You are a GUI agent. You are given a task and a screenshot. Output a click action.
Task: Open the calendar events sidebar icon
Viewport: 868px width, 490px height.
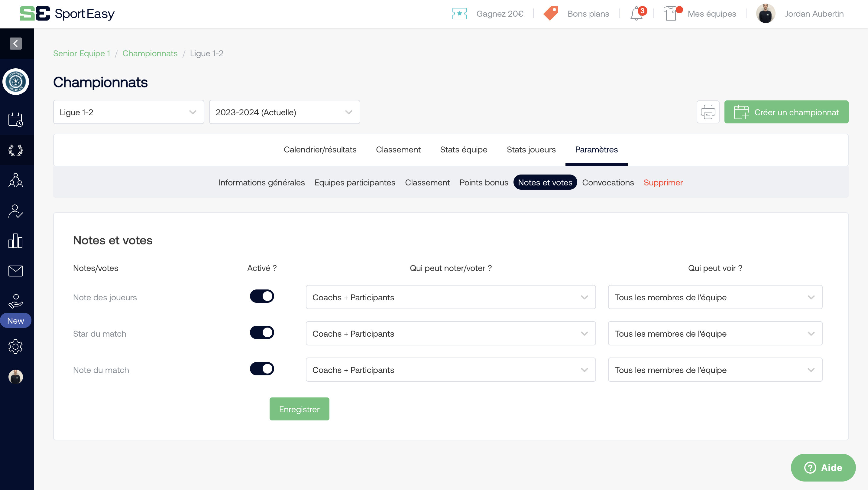tap(15, 120)
